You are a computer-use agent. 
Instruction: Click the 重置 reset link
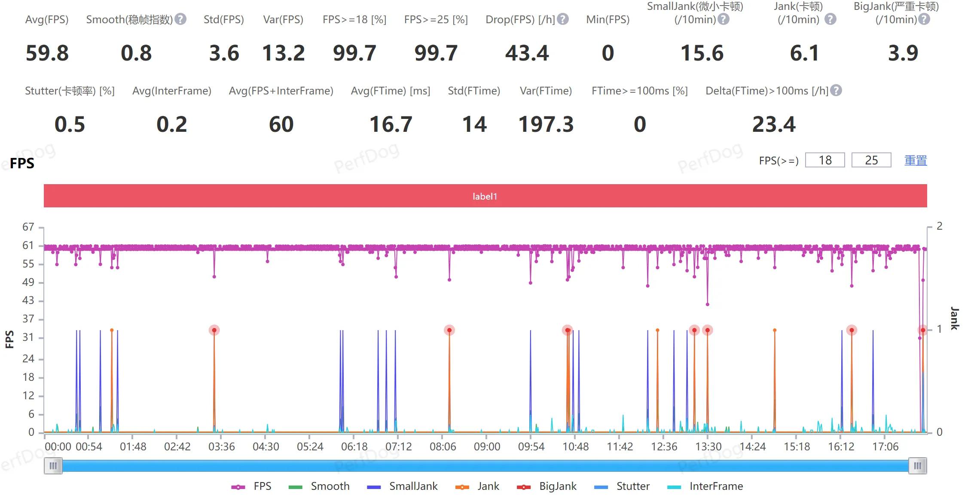916,161
